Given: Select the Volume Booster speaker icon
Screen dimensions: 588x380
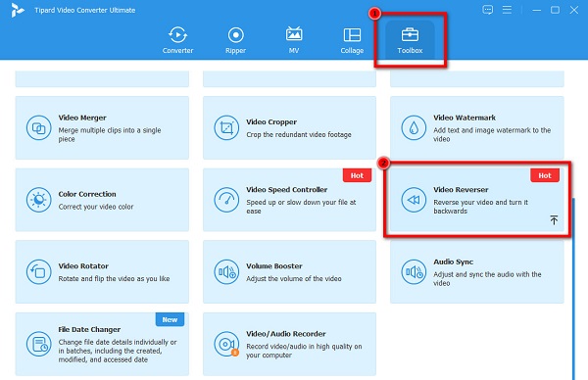Looking at the screenshot, I should point(226,271).
